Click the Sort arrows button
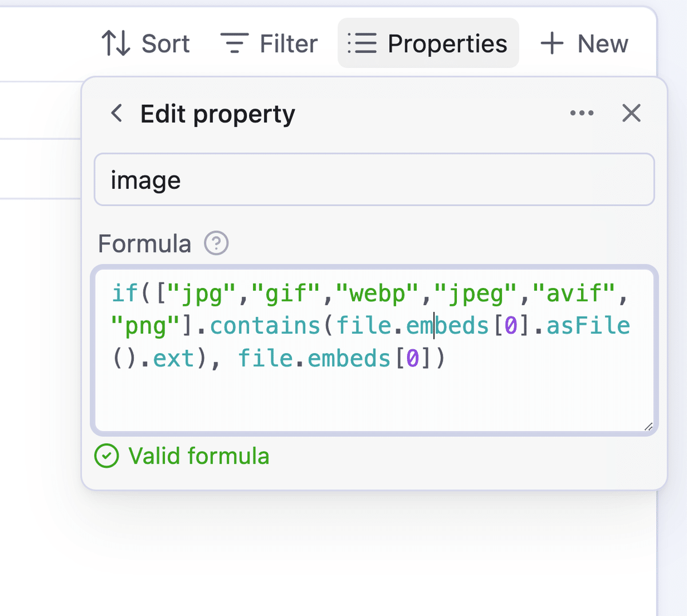Viewport: 687px width, 616px height. [145, 44]
